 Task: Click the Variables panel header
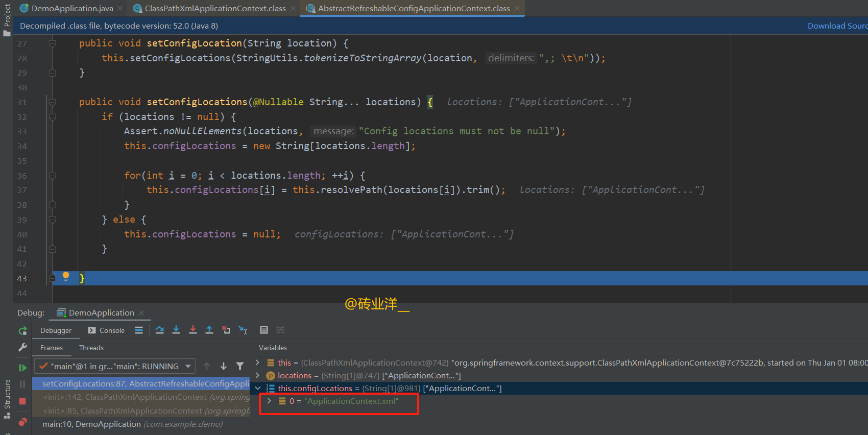coord(273,348)
